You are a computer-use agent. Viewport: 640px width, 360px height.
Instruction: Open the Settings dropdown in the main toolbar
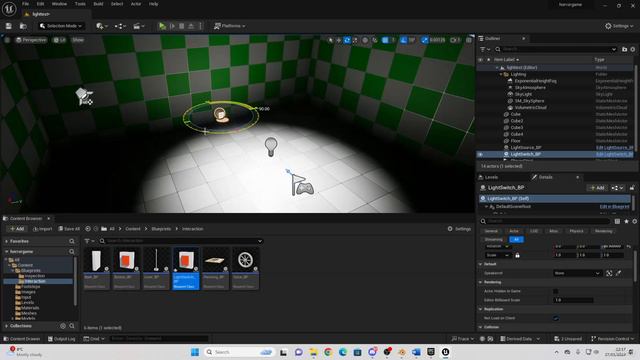[x=619, y=26]
